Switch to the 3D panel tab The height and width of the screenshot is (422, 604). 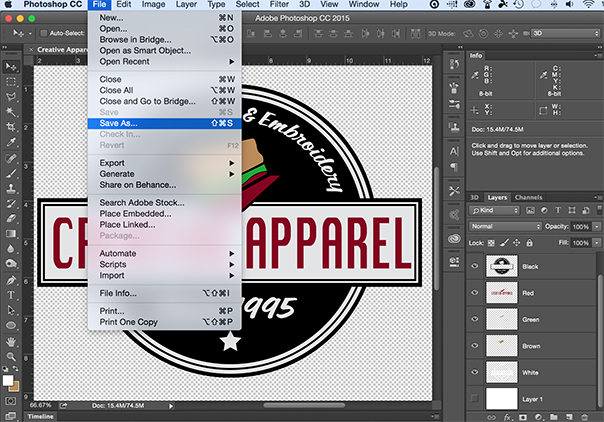coord(474,198)
